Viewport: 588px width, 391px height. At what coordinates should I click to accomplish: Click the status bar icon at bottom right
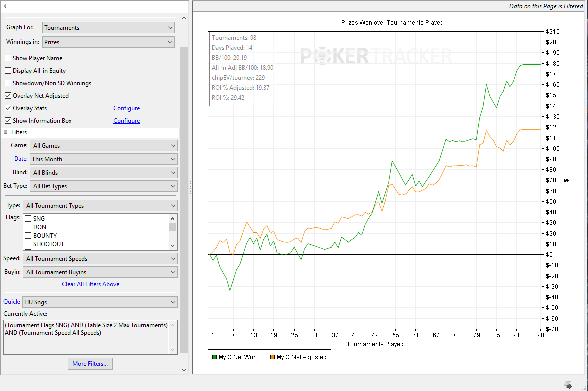click(x=568, y=385)
